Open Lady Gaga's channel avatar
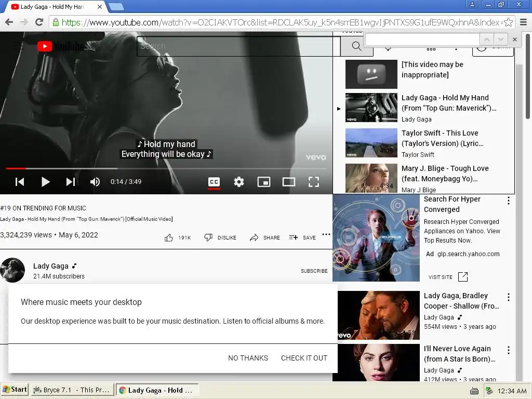Image resolution: width=532 pixels, height=399 pixels. [12, 270]
